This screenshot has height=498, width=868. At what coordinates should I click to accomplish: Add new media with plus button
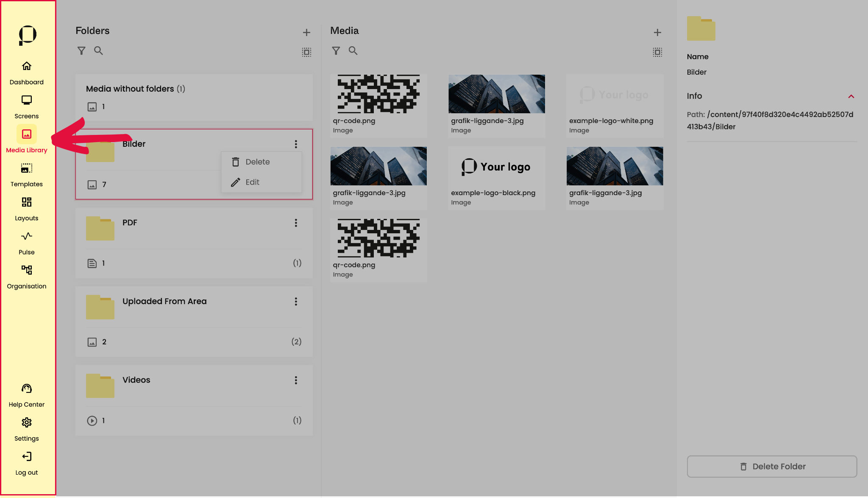coord(657,33)
